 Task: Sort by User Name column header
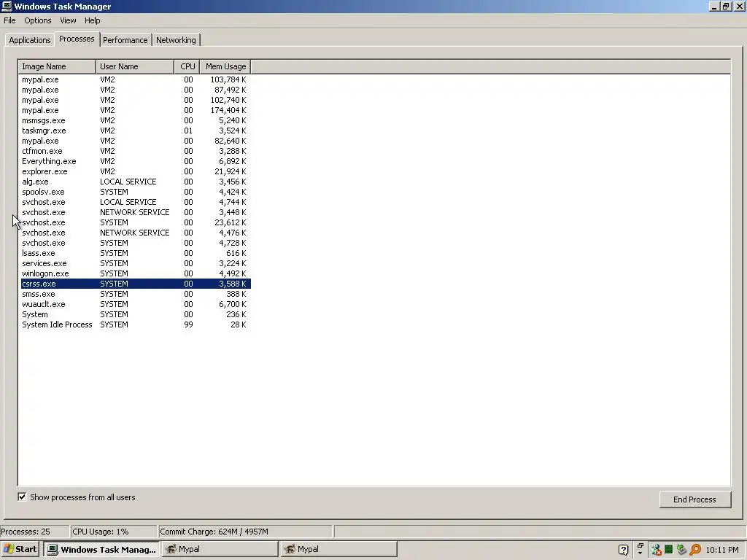[135, 66]
